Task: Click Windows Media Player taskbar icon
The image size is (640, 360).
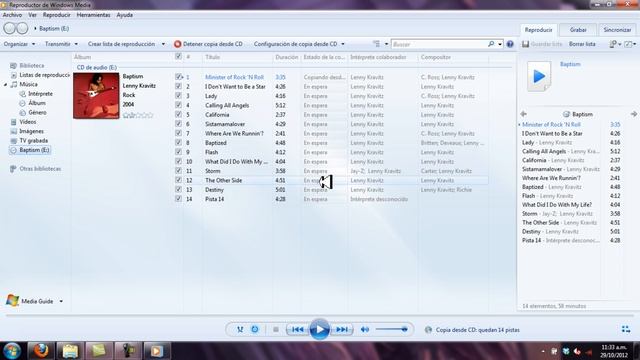Action: point(157,351)
